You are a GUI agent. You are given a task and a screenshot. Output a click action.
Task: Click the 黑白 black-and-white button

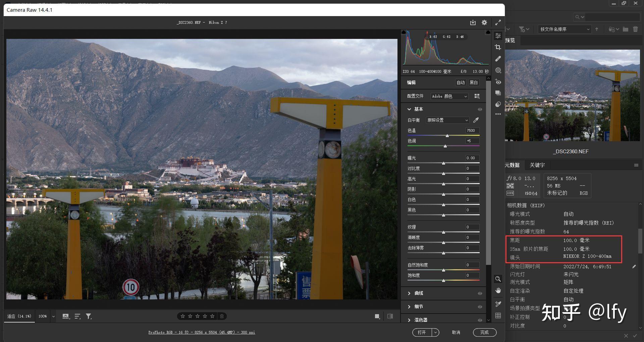tap(474, 82)
